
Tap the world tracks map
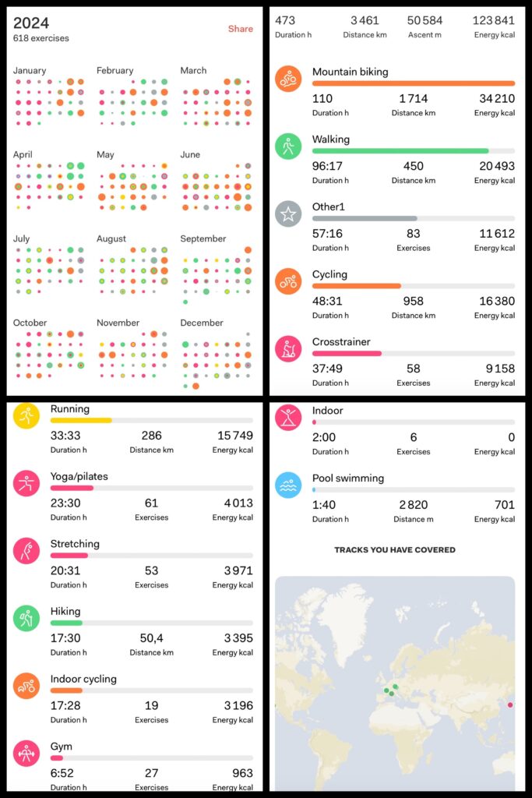(x=395, y=683)
